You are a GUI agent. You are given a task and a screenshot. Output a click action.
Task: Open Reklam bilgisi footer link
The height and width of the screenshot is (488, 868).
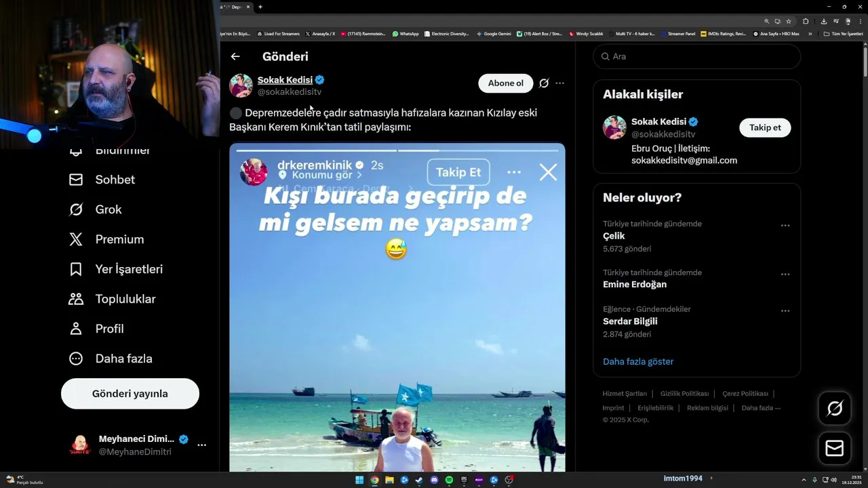707,408
